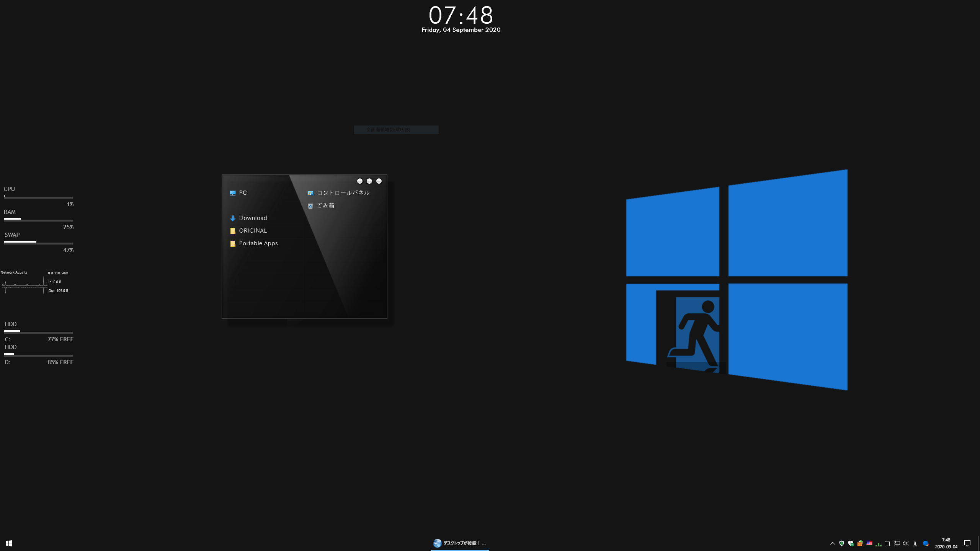Click the CPU label in the system monitor

(9, 189)
